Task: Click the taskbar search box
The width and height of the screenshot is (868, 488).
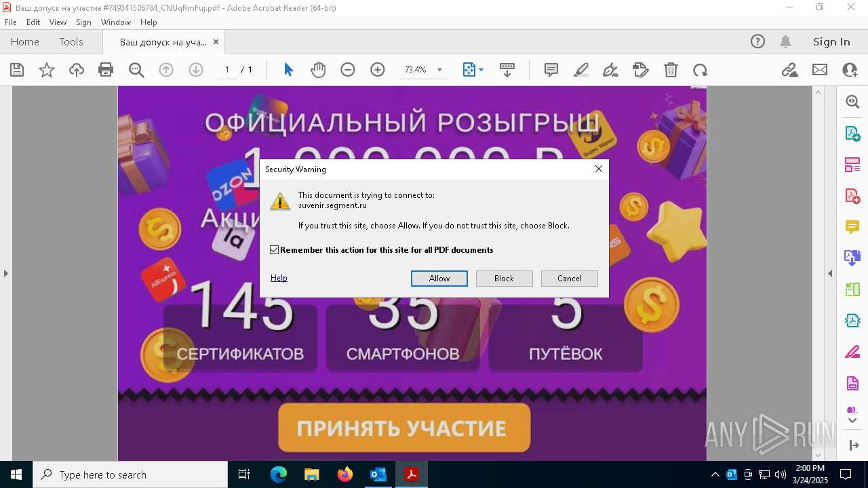Action: pyautogui.click(x=130, y=474)
